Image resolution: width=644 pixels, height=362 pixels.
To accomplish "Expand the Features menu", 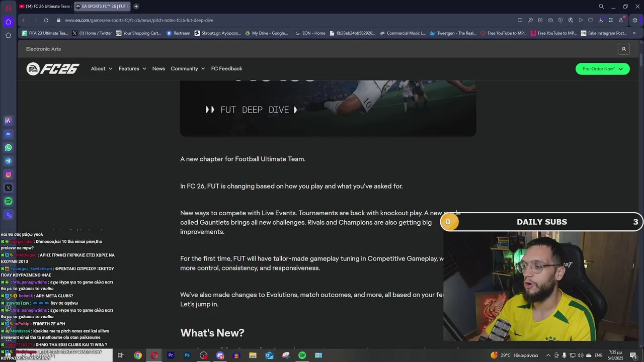I will tap(132, 69).
